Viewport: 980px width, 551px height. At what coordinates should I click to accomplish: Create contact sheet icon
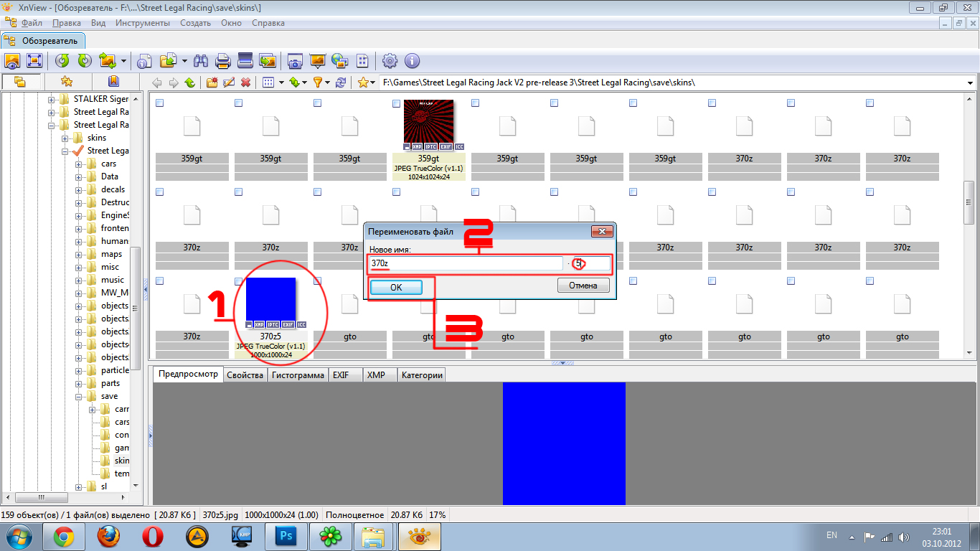tap(362, 61)
